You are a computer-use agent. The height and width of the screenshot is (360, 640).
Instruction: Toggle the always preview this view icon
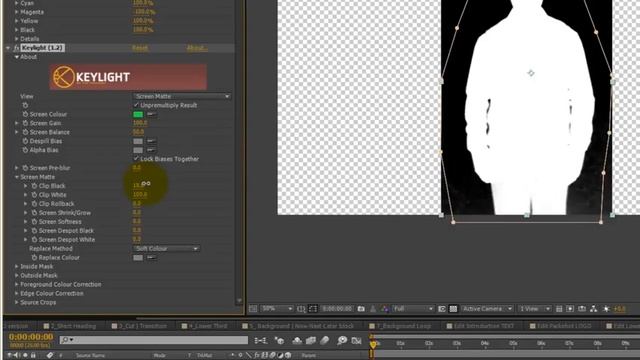pos(253,309)
